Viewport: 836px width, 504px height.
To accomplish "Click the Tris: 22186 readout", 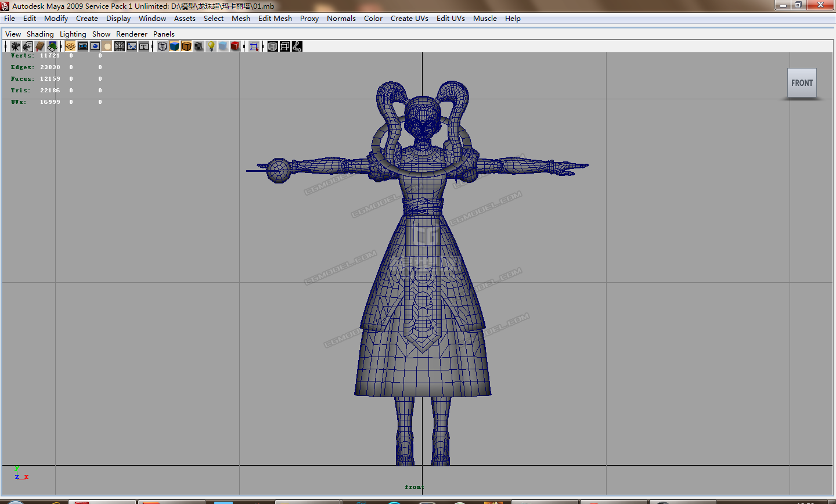I will pyautogui.click(x=35, y=91).
